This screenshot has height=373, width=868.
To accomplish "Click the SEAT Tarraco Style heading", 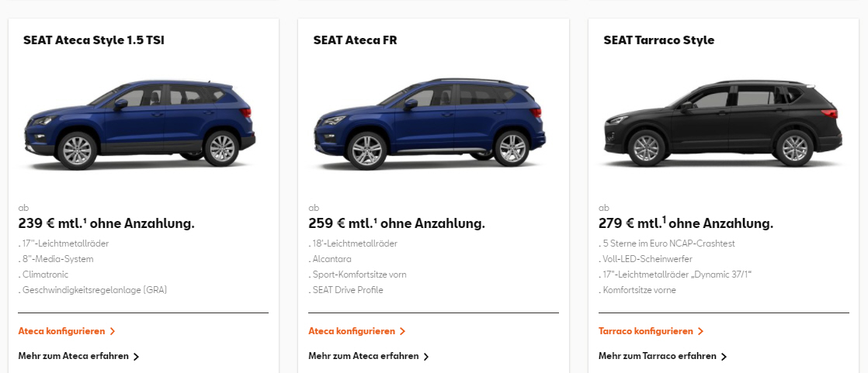I will pos(658,40).
